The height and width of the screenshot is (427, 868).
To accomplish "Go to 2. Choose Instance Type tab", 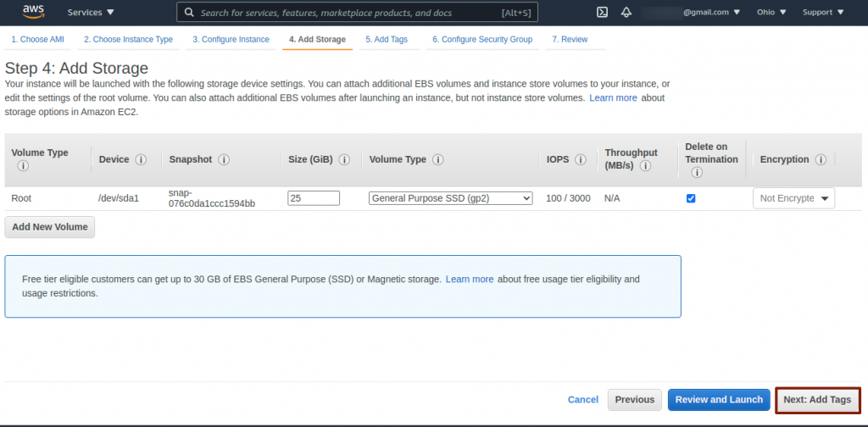I will pos(129,39).
